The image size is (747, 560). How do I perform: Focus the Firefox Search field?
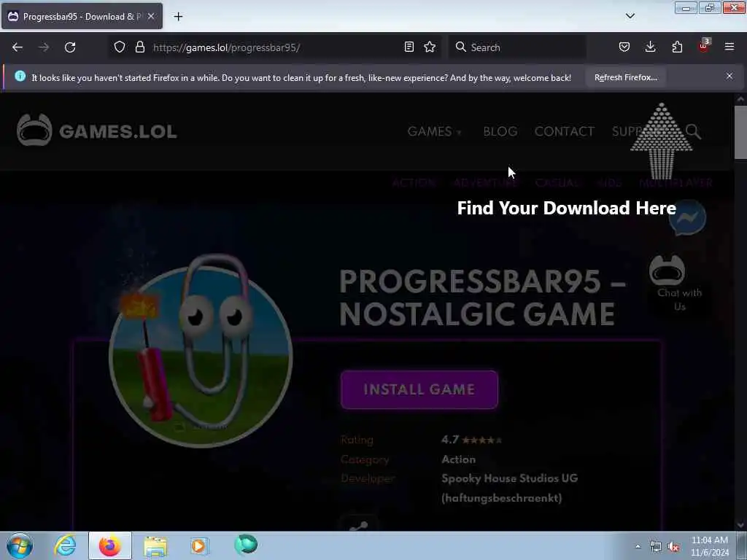pos(517,47)
